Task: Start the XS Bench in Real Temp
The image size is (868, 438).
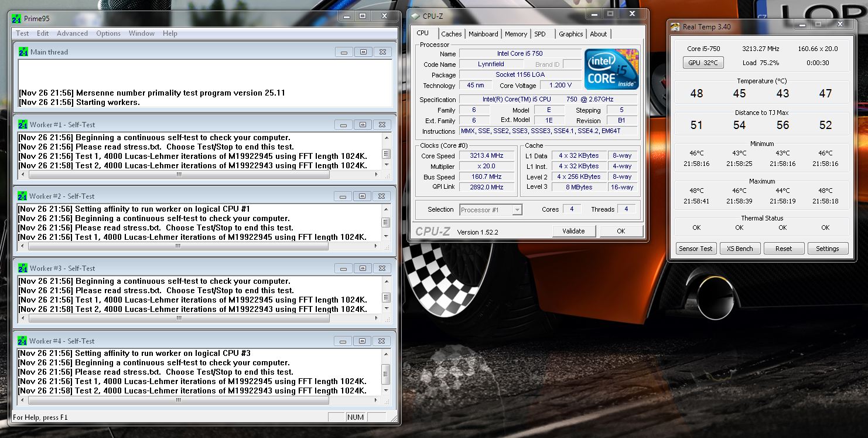Action: 740,249
